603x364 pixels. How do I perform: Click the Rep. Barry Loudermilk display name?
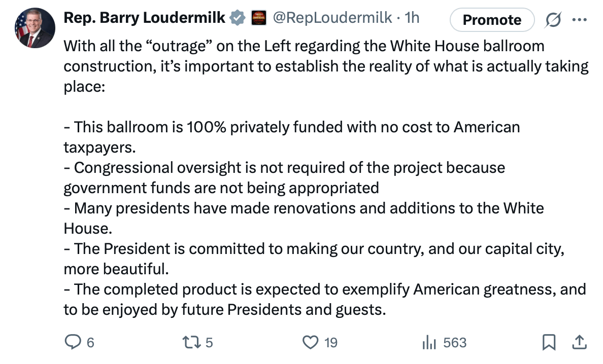[x=144, y=18]
